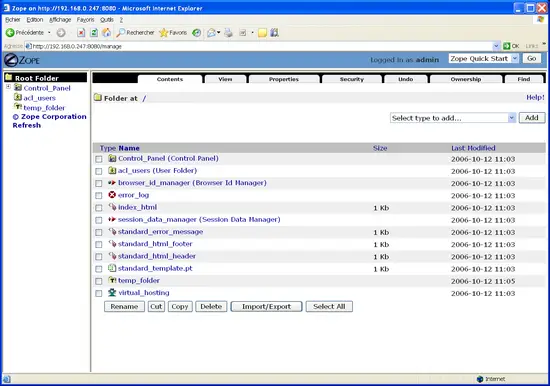Click the browser Refresh icon
Image resolution: width=550 pixels, height=386 pixels.
point(94,33)
